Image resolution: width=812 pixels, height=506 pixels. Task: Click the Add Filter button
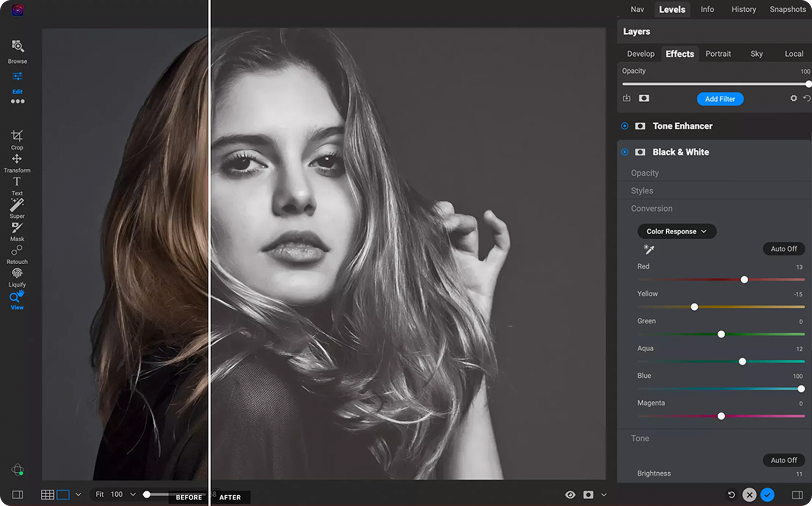click(x=720, y=99)
